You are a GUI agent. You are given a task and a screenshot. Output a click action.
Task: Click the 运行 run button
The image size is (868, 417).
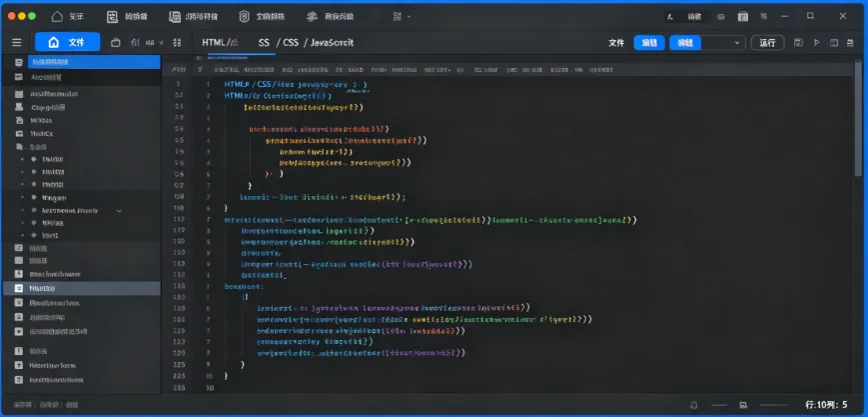(767, 43)
